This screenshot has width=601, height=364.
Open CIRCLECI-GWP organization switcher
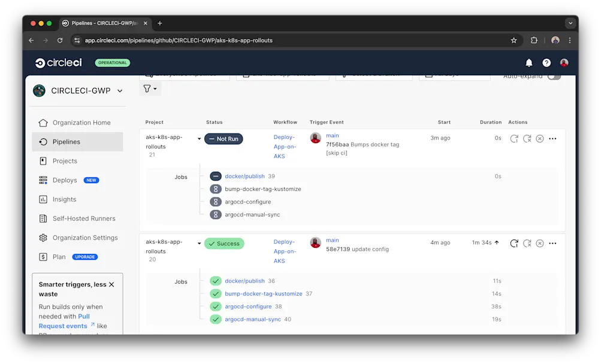coord(78,91)
